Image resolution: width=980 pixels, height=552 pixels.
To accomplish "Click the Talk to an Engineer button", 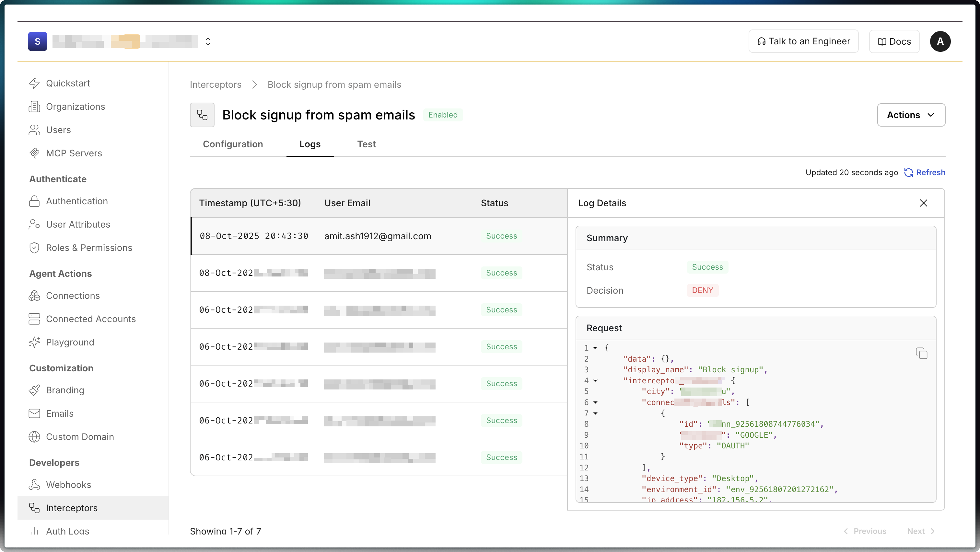I will click(x=803, y=41).
